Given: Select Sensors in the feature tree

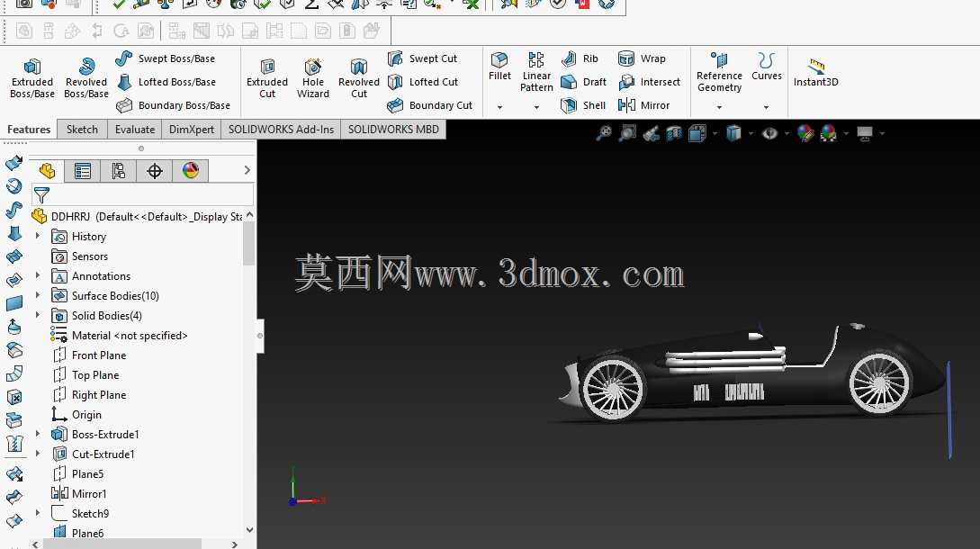Looking at the screenshot, I should coord(79,256).
